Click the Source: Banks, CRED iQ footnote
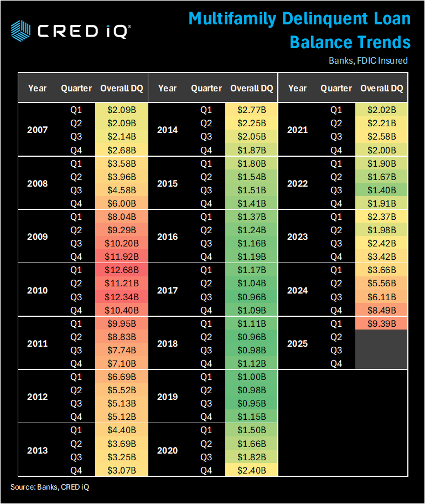Viewport: 425px width, 504px height. [50, 487]
